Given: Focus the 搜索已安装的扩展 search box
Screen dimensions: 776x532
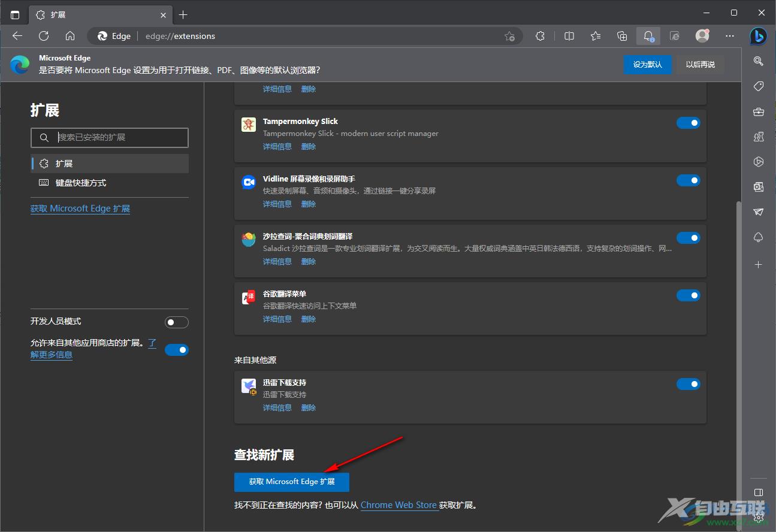Looking at the screenshot, I should point(110,137).
